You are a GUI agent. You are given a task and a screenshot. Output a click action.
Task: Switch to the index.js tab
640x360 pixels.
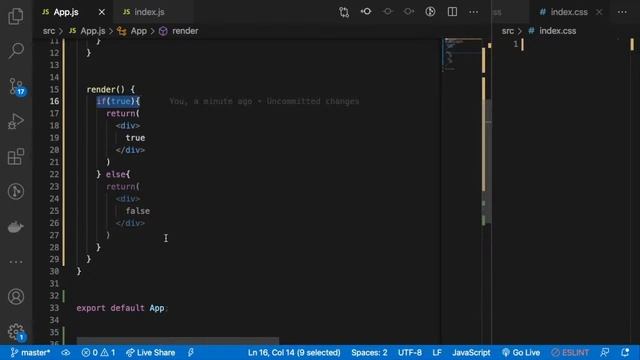[149, 12]
